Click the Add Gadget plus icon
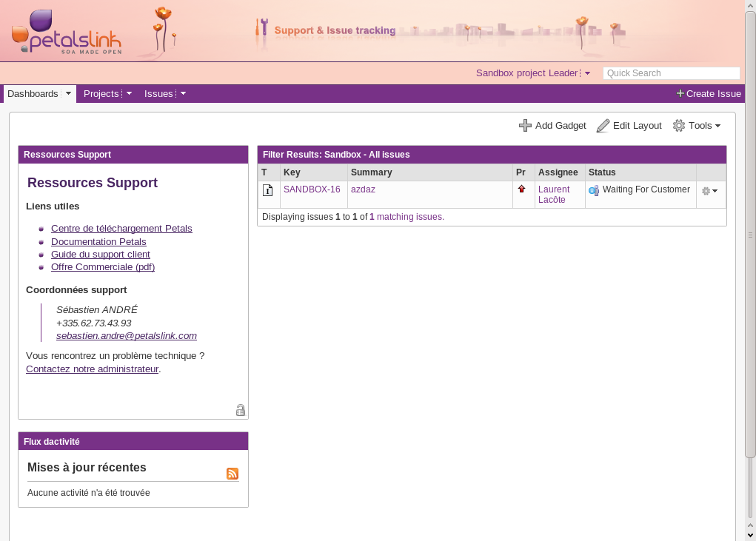The image size is (756, 541). 525,126
